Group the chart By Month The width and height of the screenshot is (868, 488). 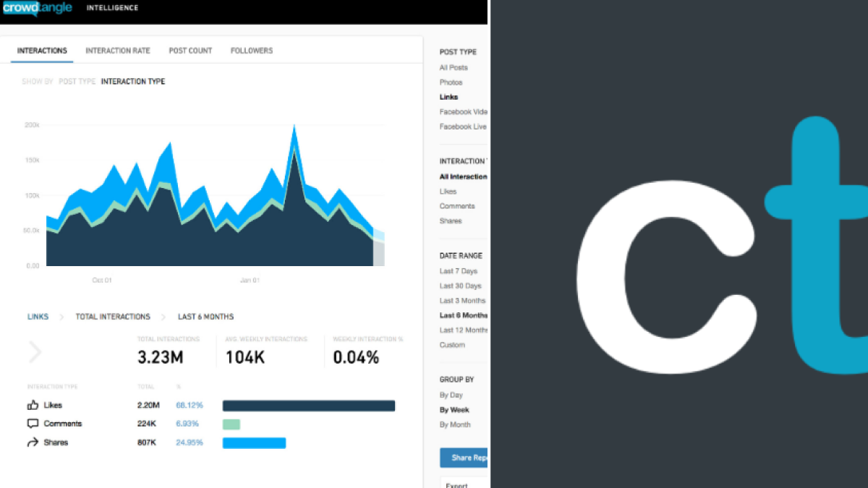(x=454, y=424)
